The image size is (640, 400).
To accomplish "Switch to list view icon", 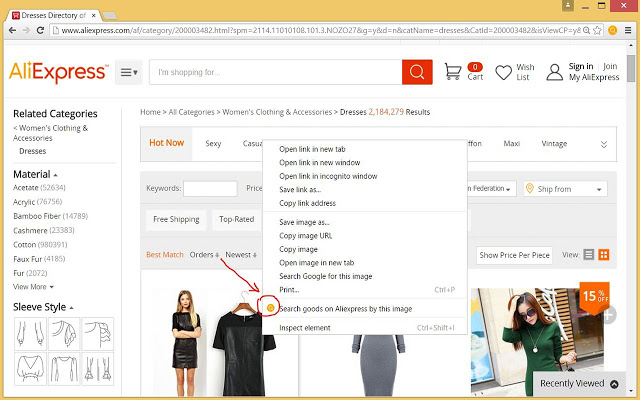I will point(589,255).
